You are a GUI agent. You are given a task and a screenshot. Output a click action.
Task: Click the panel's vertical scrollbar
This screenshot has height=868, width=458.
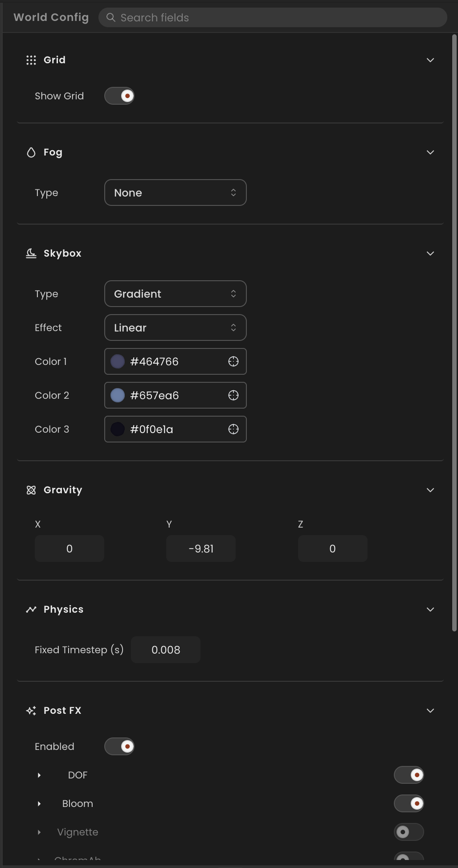(x=454, y=333)
